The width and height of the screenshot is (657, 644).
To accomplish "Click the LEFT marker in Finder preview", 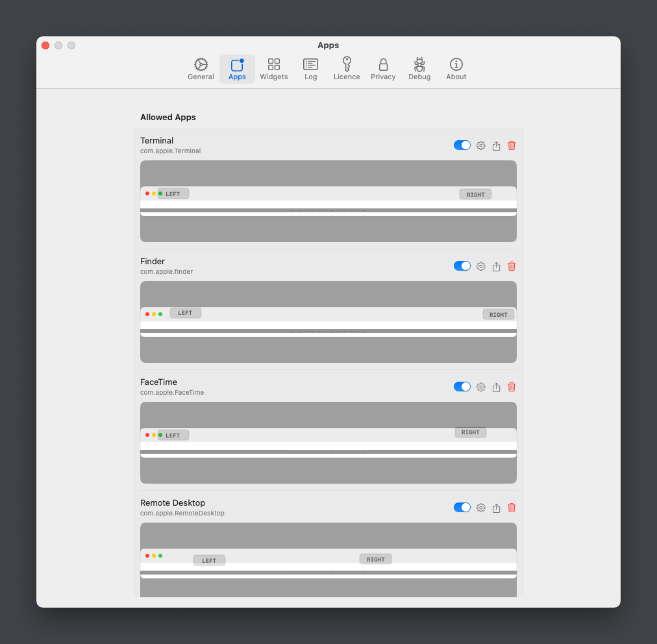I will [x=186, y=313].
